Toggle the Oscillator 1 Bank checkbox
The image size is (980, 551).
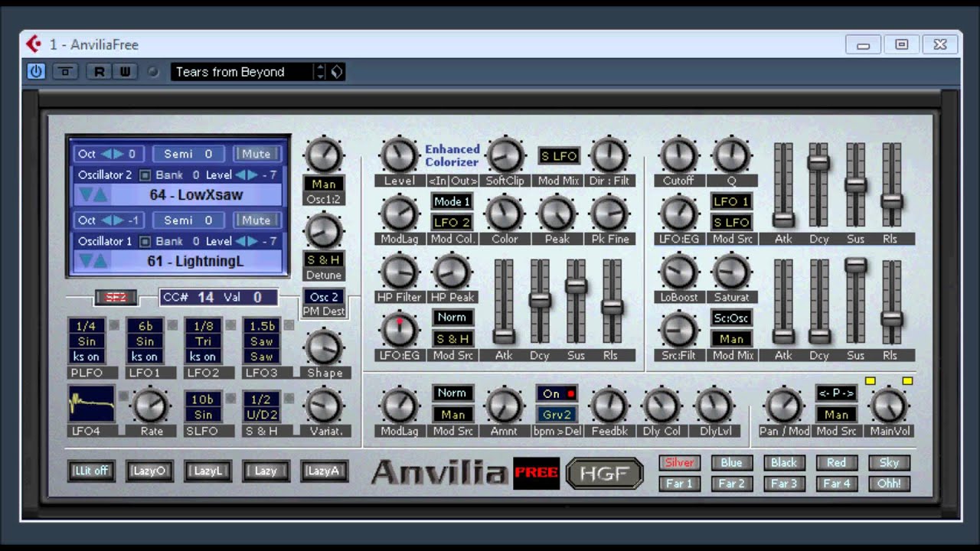[145, 241]
